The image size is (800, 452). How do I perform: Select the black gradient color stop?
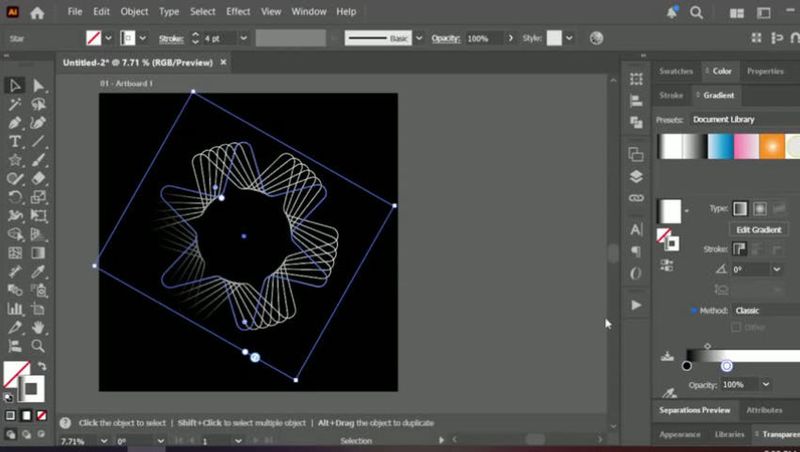tap(687, 366)
